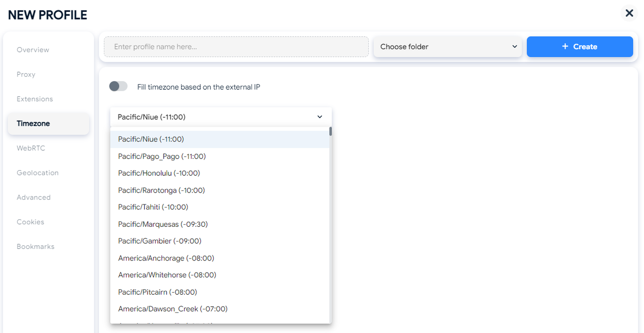Choose Pacific/Tahiti (-10:00) option

point(220,207)
